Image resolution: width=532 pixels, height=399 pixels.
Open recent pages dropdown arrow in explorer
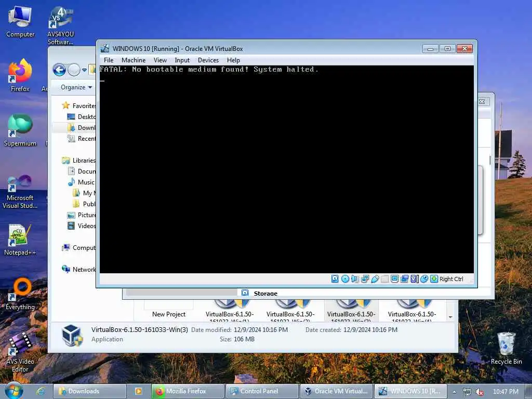84,70
